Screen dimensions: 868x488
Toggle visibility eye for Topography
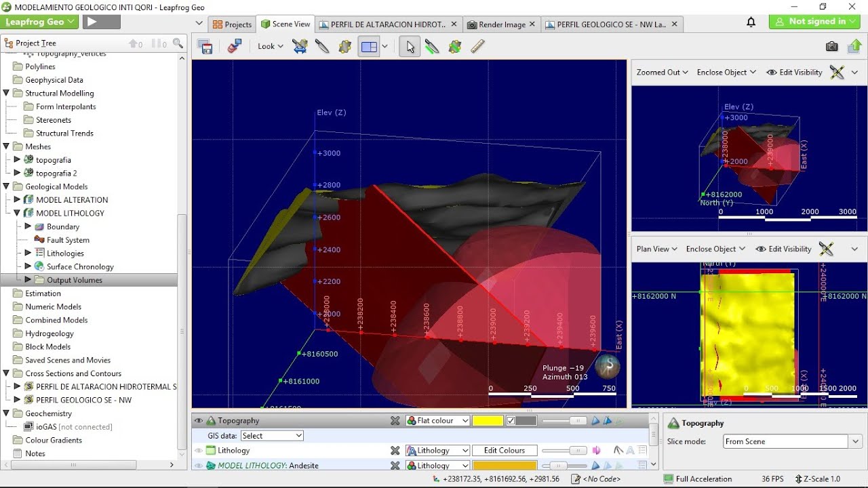click(x=199, y=421)
